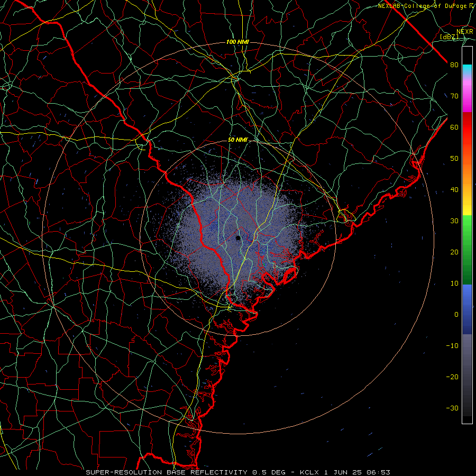Image resolution: width=476 pixels, height=476 pixels.
Task: Click the blue segment of the color bar
Action: click(467, 309)
